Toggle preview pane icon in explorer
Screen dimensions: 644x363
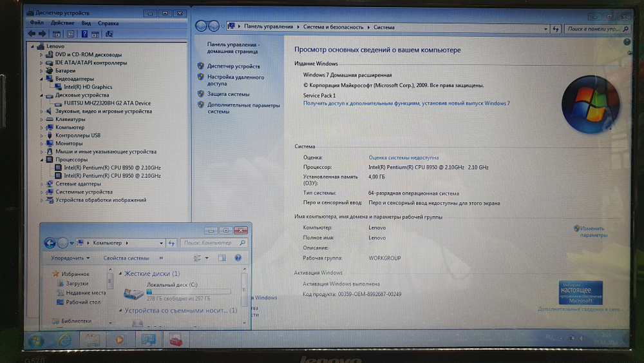[222, 258]
